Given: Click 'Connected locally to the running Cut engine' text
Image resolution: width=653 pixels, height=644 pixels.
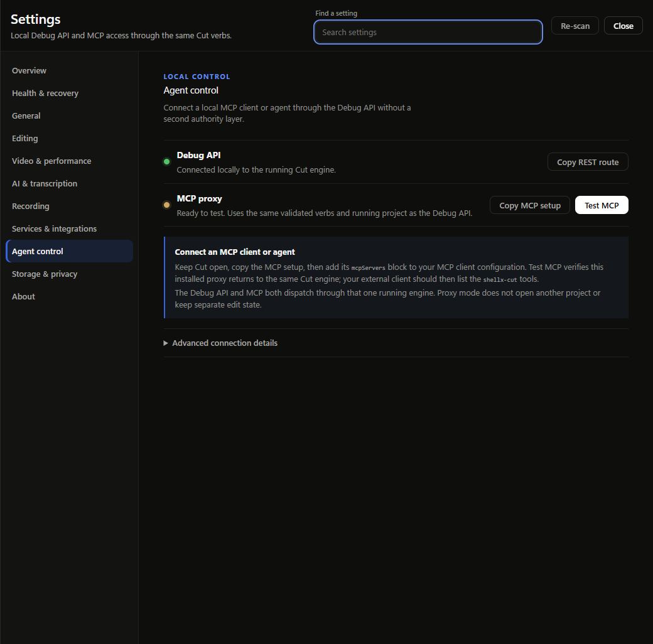Looking at the screenshot, I should (256, 170).
